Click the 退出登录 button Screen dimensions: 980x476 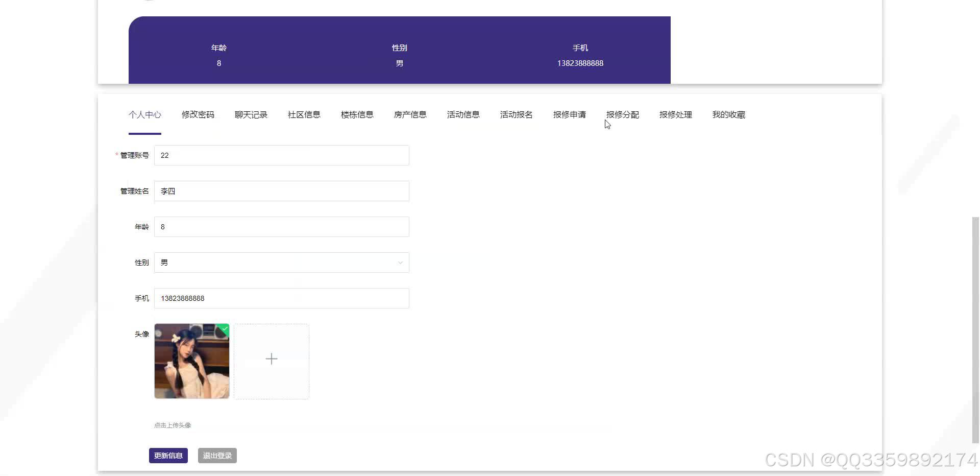point(217,456)
